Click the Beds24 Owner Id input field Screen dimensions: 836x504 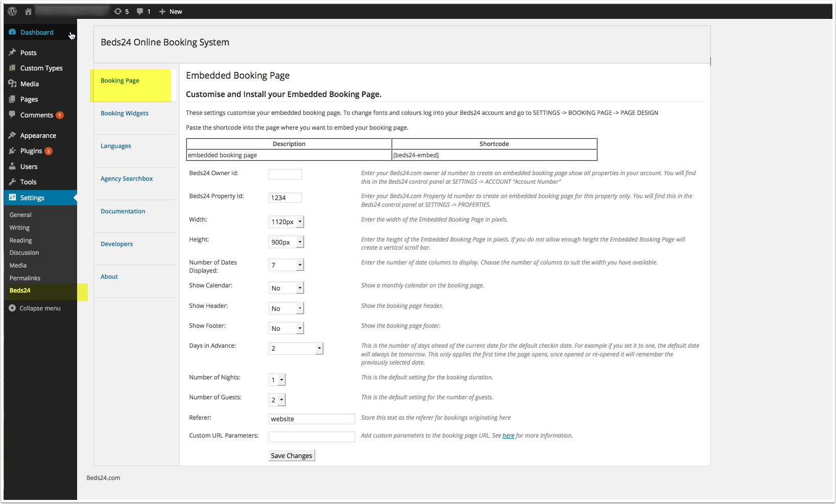pyautogui.click(x=285, y=175)
